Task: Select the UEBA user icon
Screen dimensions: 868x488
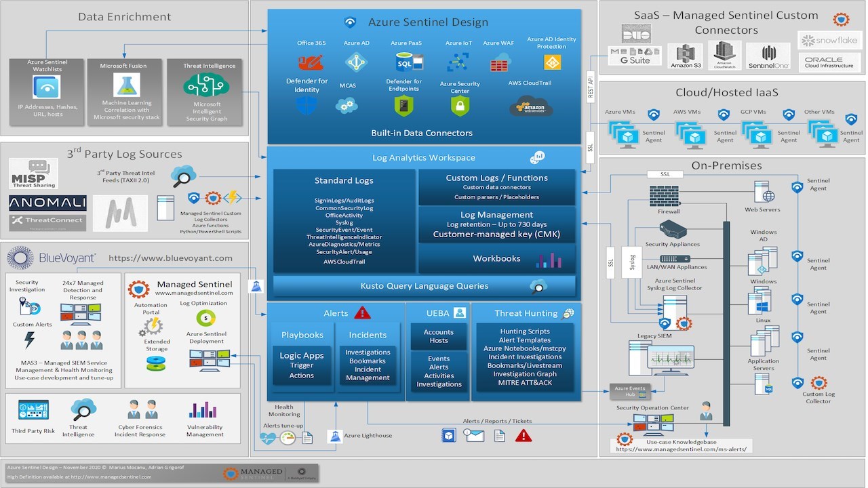Action: click(460, 312)
